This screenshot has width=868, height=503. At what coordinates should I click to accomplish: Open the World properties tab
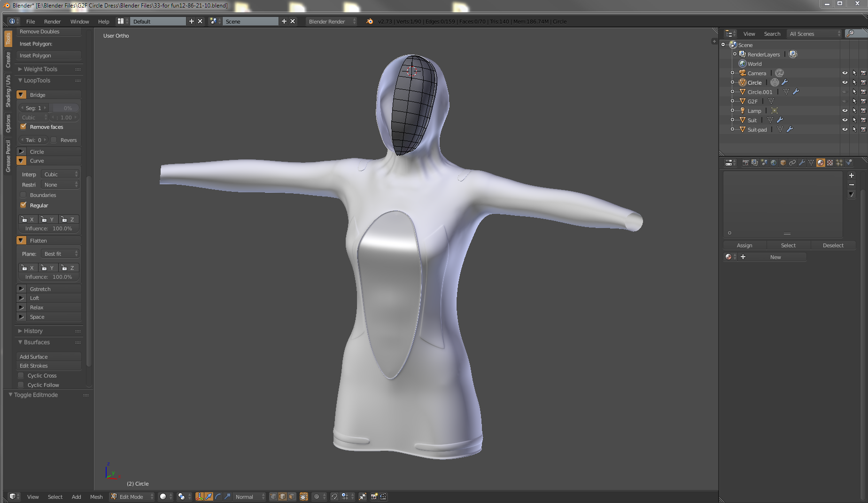774,163
